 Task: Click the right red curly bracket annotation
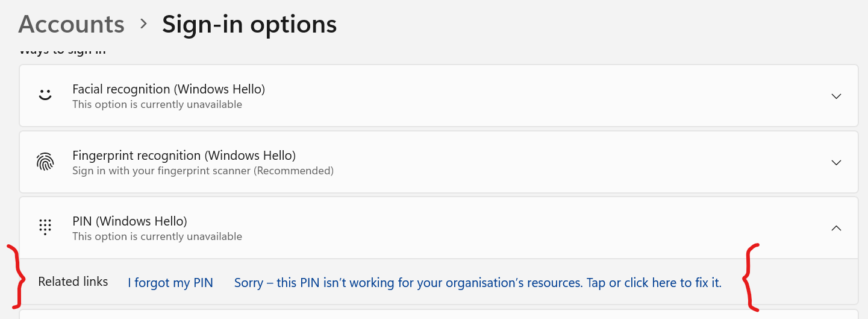tap(751, 277)
